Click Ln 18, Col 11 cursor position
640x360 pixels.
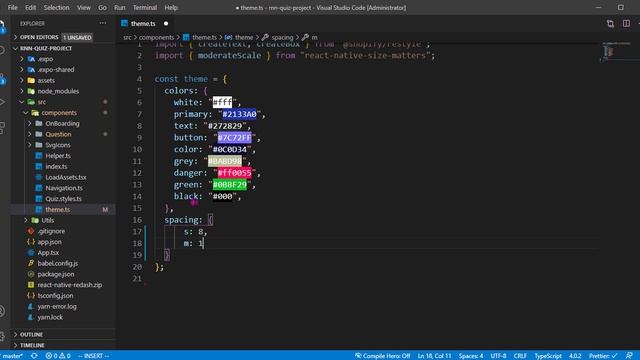point(434,356)
